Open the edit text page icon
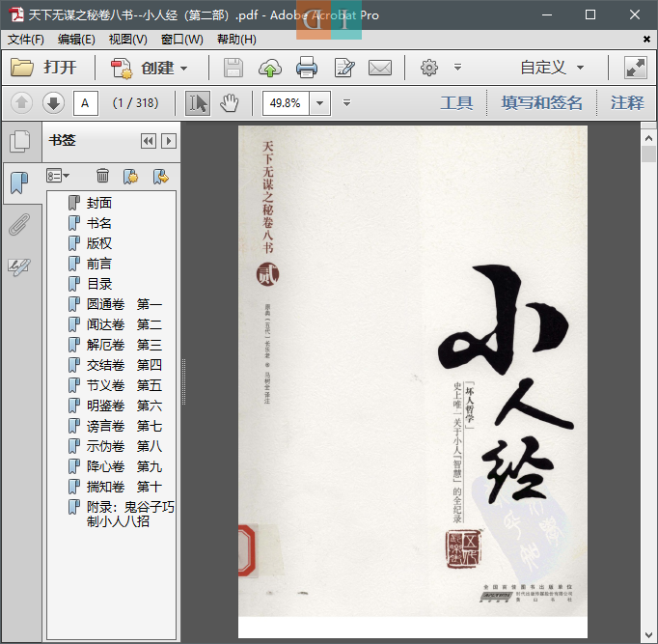This screenshot has height=644, width=658. 344,68
